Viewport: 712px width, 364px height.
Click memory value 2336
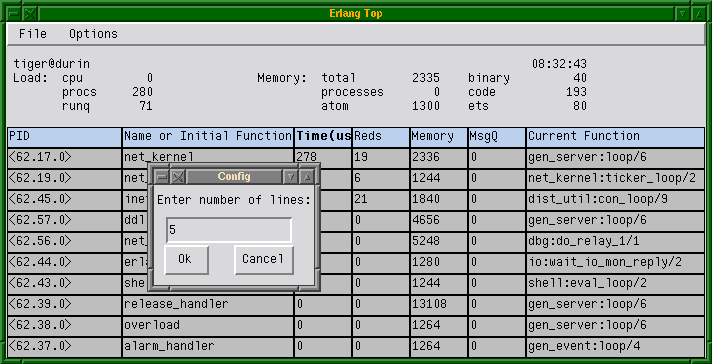[x=439, y=158]
